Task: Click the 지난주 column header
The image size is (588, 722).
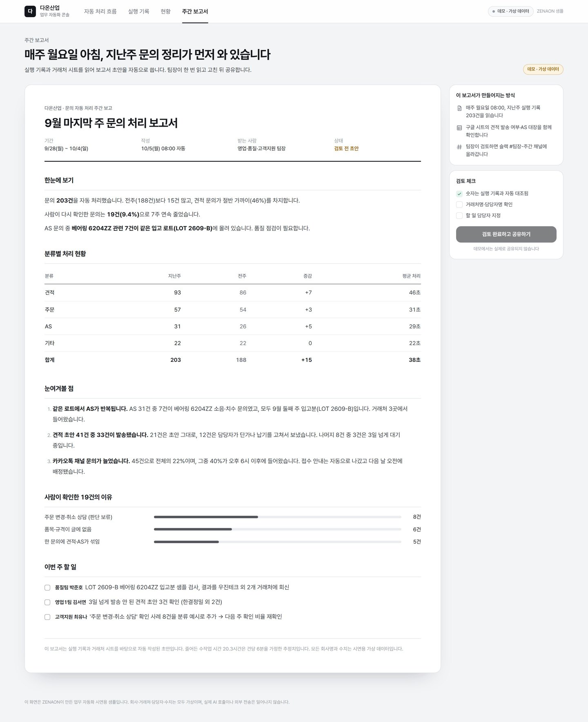Action: [174, 276]
